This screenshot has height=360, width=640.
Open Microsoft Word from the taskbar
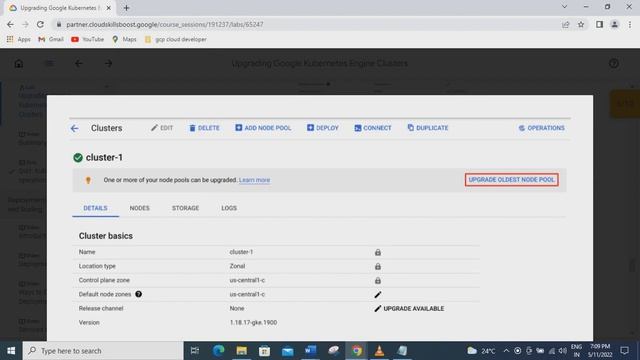coord(311,351)
